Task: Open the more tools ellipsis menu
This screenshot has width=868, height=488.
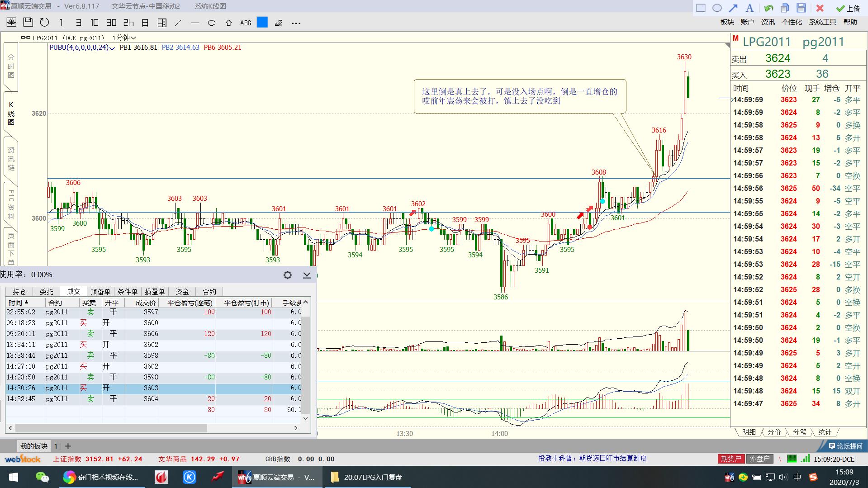Action: click(x=296, y=23)
